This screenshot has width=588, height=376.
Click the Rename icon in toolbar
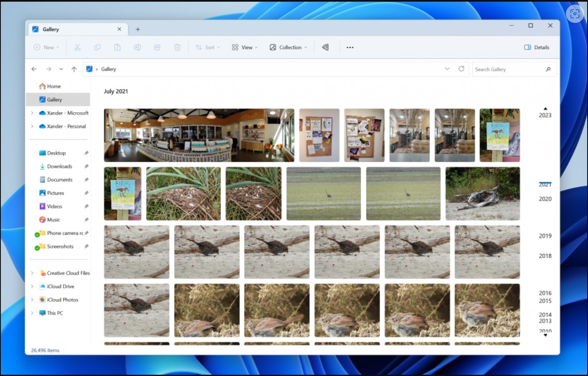137,48
